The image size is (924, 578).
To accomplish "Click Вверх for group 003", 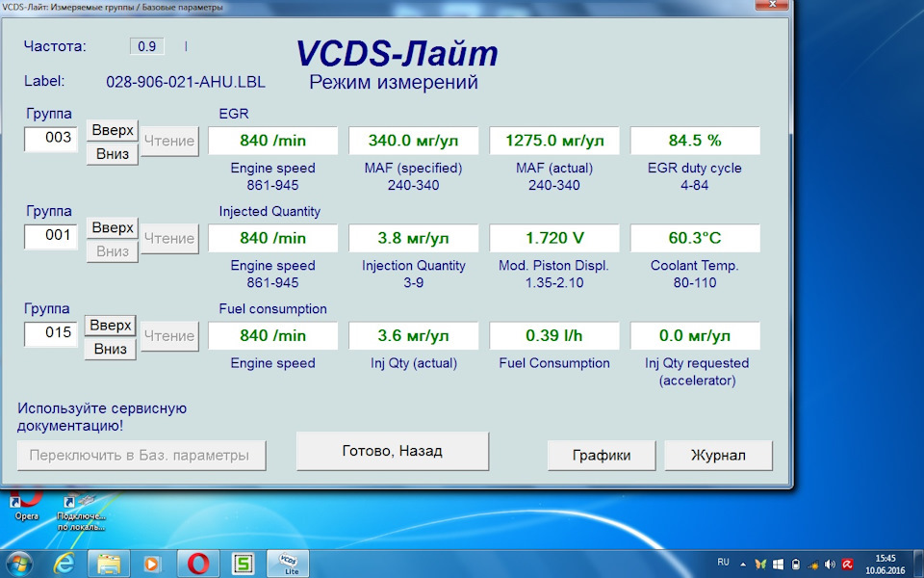I will coord(113,130).
